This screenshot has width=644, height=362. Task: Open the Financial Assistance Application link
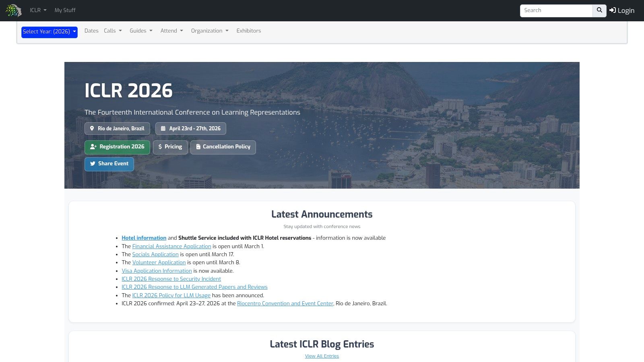tap(172, 247)
